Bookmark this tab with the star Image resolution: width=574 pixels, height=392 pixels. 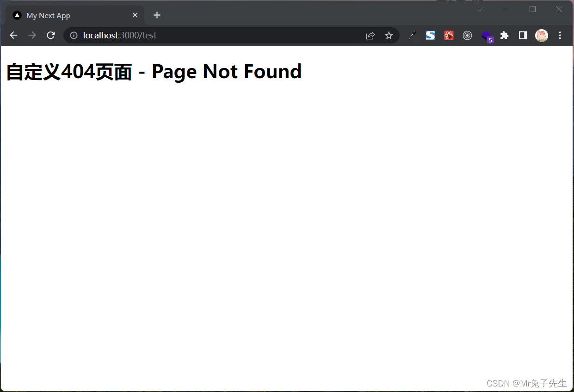click(389, 36)
